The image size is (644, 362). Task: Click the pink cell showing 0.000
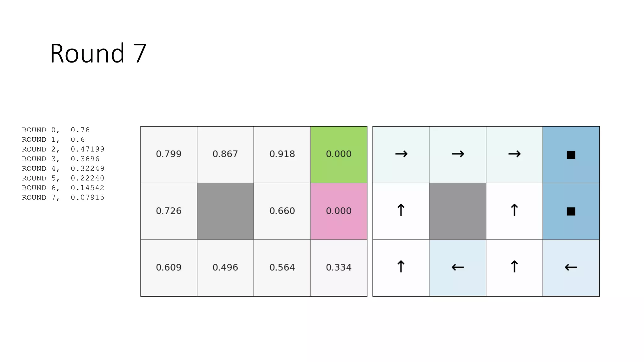[339, 211]
